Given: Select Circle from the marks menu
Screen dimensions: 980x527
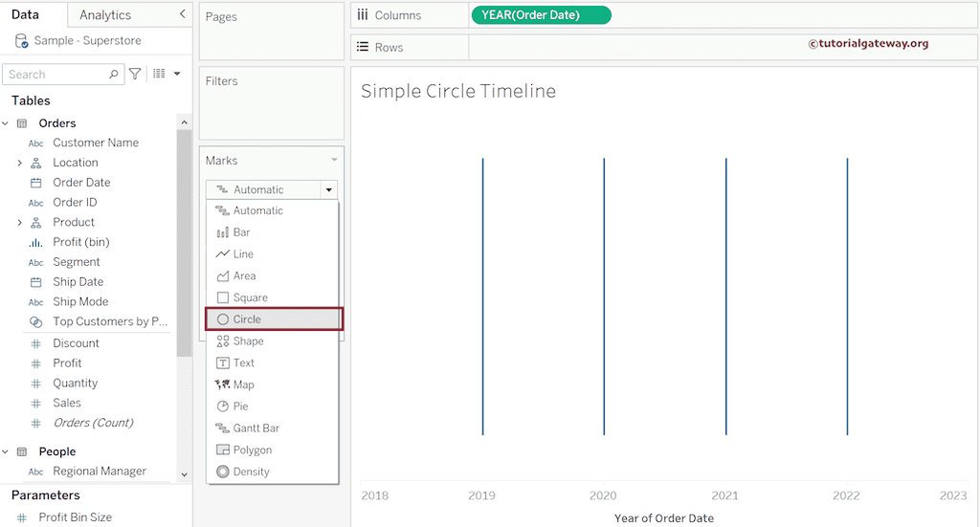Looking at the screenshot, I should pyautogui.click(x=247, y=319).
